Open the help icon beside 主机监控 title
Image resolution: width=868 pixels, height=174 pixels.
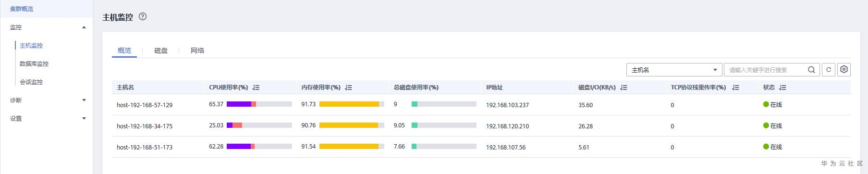143,16
